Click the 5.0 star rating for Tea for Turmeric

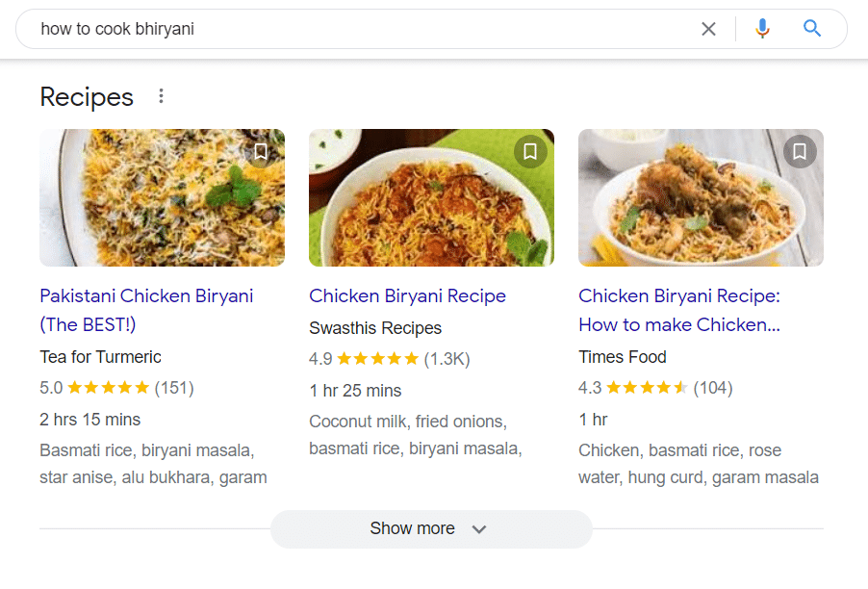click(116, 388)
